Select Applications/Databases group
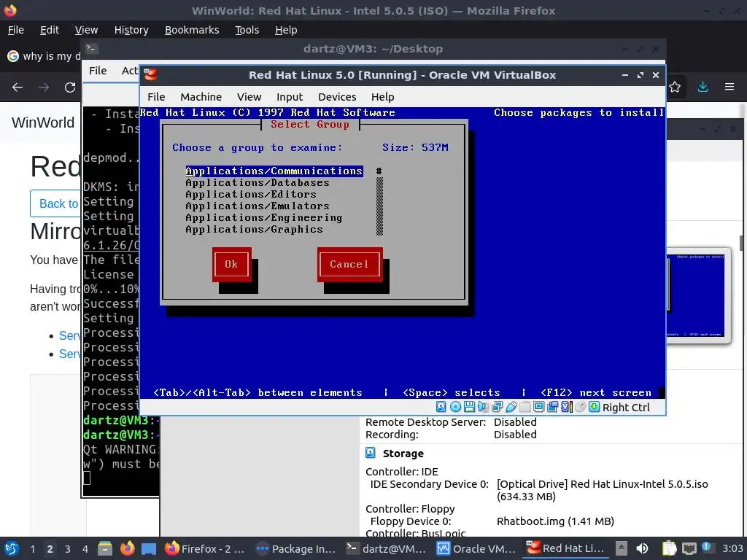The width and height of the screenshot is (747, 560). 258,183
